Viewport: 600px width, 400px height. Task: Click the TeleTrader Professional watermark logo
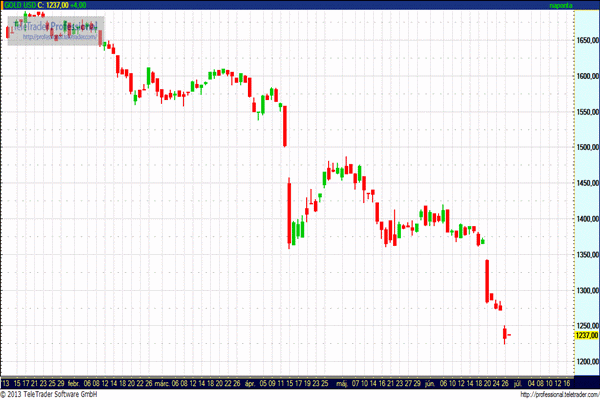pos(55,27)
